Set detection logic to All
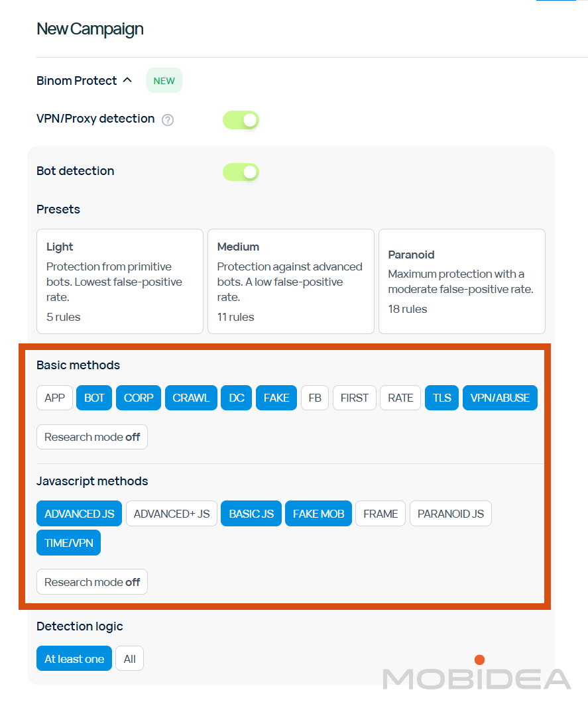 (x=130, y=659)
